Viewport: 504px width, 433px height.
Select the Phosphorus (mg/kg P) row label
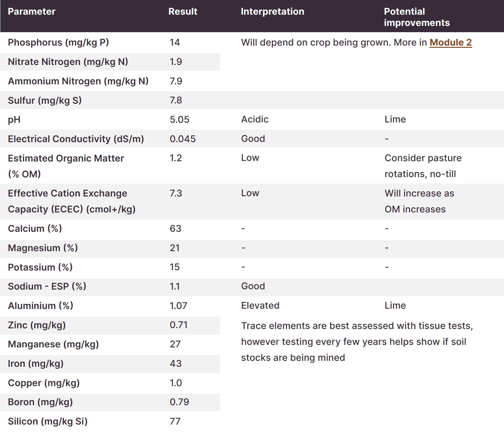58,42
